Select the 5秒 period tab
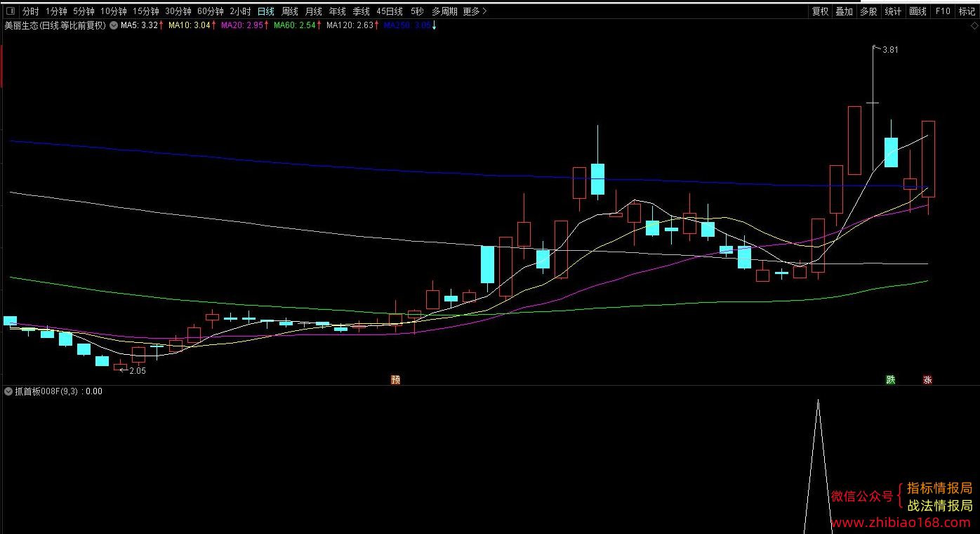Image resolution: width=980 pixels, height=534 pixels. [417, 11]
